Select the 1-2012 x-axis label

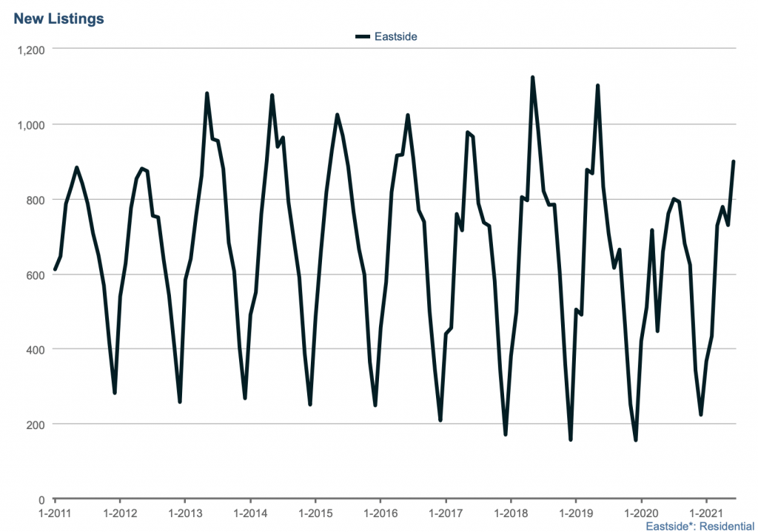tap(120, 513)
